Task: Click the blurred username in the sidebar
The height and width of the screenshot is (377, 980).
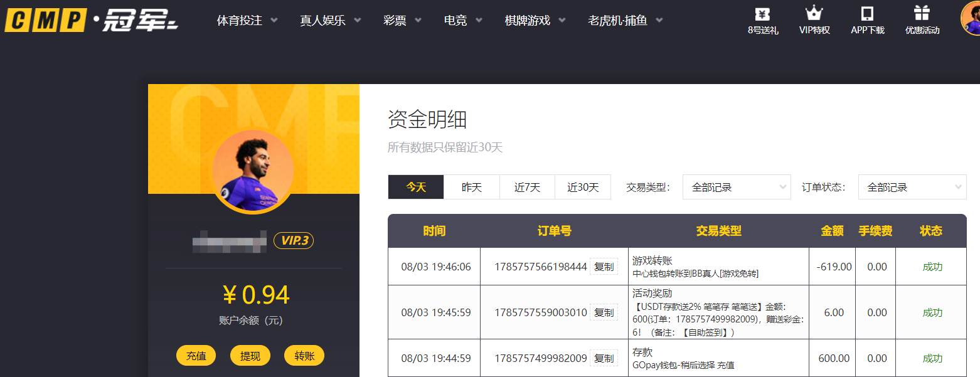Action: pyautogui.click(x=230, y=241)
